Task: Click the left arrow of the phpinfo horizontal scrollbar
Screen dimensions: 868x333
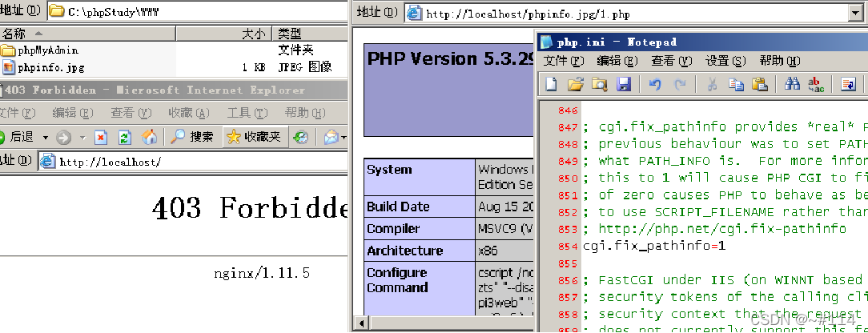Action: point(361,323)
